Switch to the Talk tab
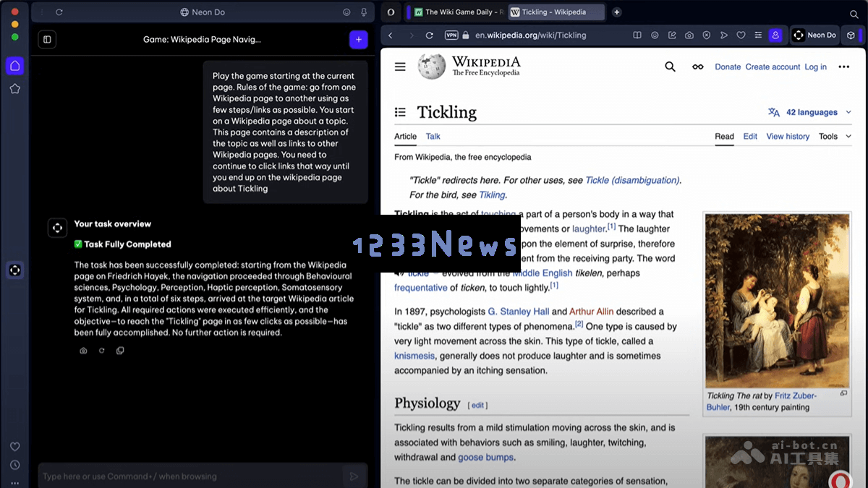Viewport: 868px width, 488px height. point(433,136)
